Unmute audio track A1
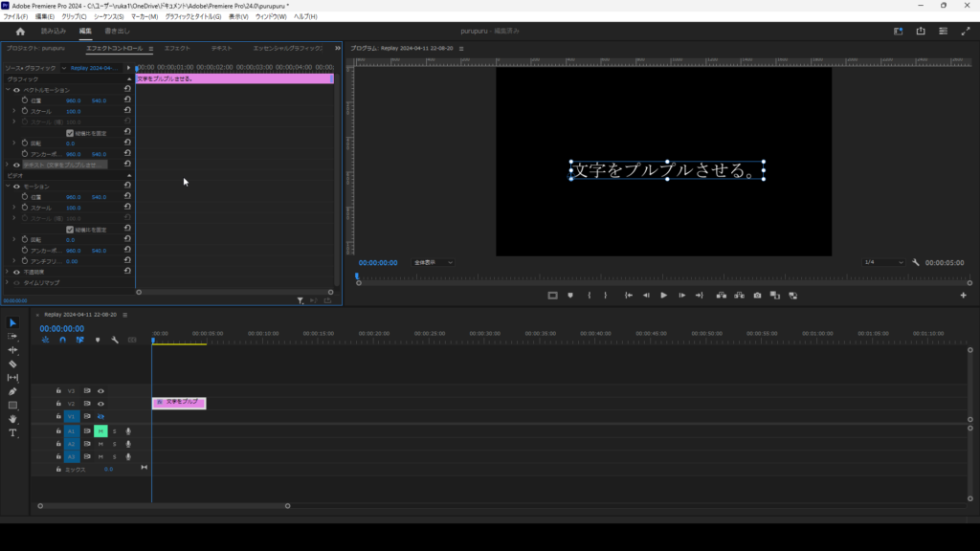The height and width of the screenshot is (551, 980). point(100,431)
